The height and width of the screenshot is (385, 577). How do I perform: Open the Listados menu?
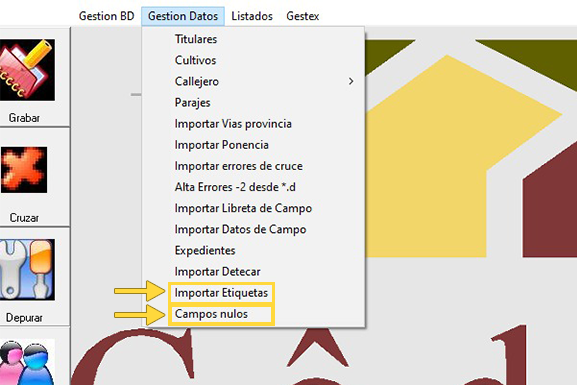(x=252, y=16)
